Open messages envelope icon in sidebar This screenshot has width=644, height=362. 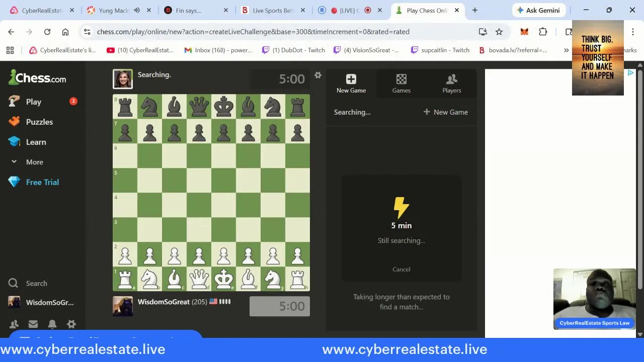point(33,324)
